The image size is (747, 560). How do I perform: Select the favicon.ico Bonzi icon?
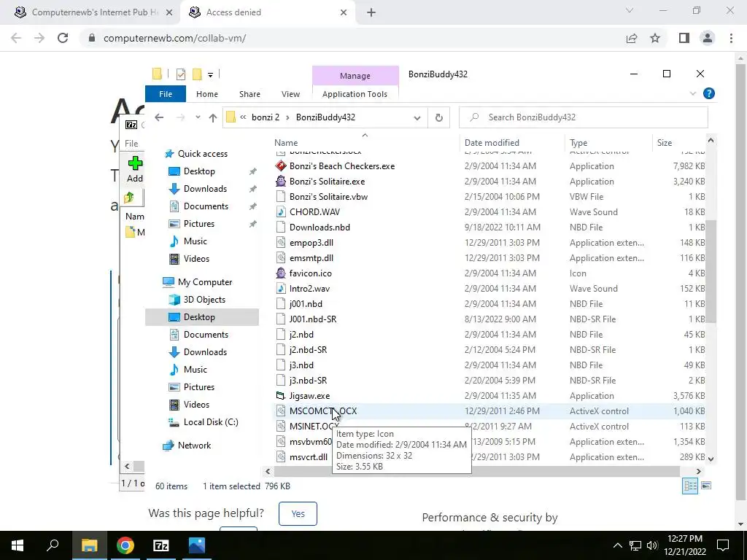tap(281, 273)
